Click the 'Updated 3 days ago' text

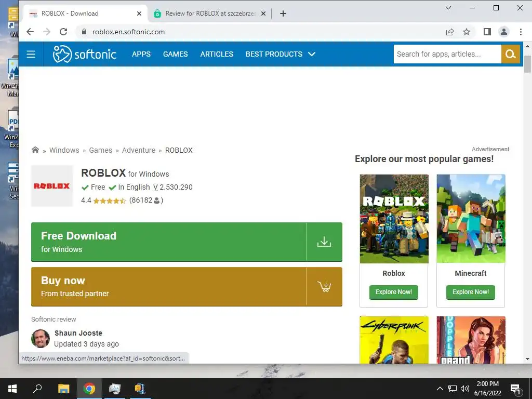(87, 344)
